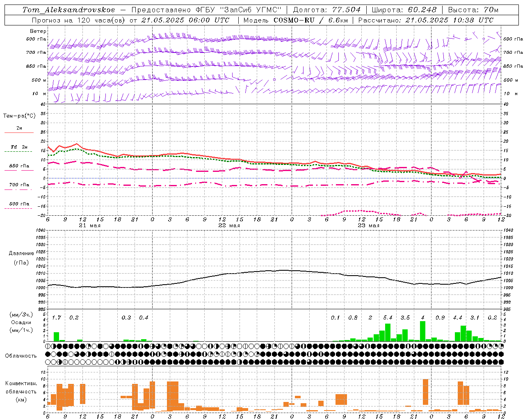The image size is (525, 420).
Task: Click the Облачность cloudiness label
Action: [x=21, y=356]
